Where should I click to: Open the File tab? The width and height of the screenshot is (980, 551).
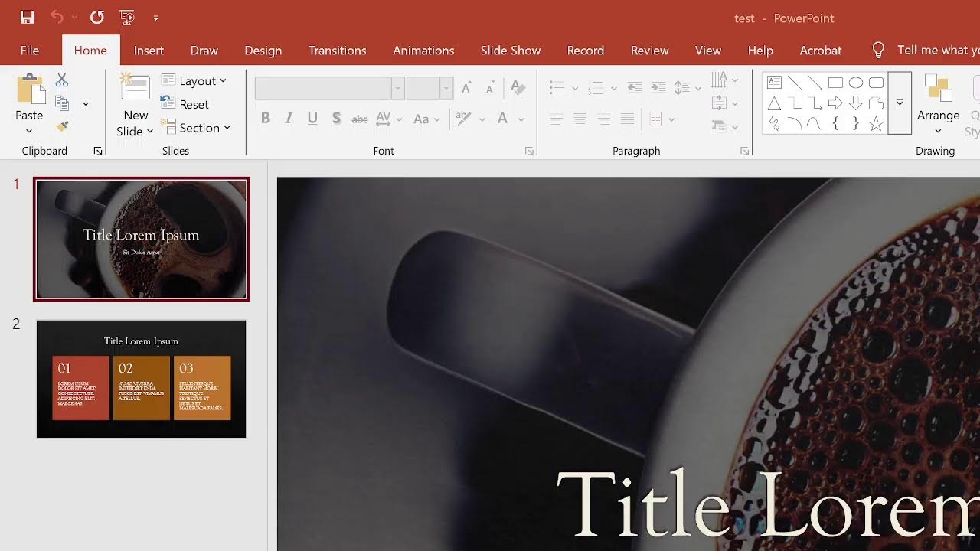[30, 51]
